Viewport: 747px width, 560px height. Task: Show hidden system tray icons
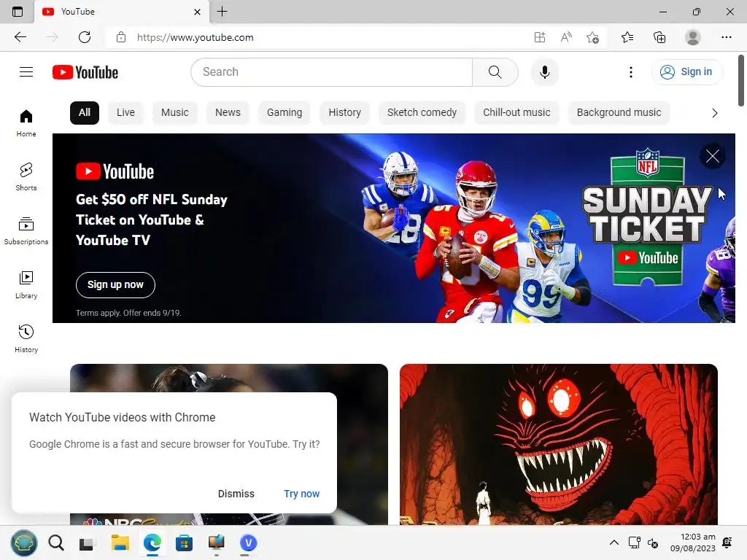pos(614,542)
